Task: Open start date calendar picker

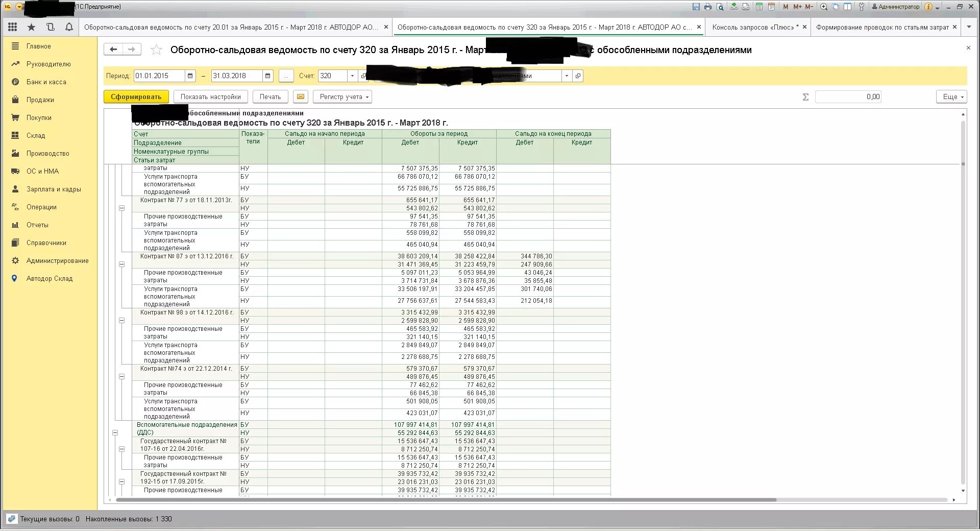Action: [x=190, y=76]
